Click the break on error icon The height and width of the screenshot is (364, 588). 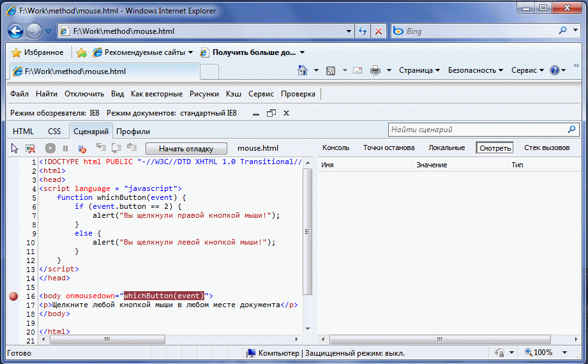click(x=82, y=149)
